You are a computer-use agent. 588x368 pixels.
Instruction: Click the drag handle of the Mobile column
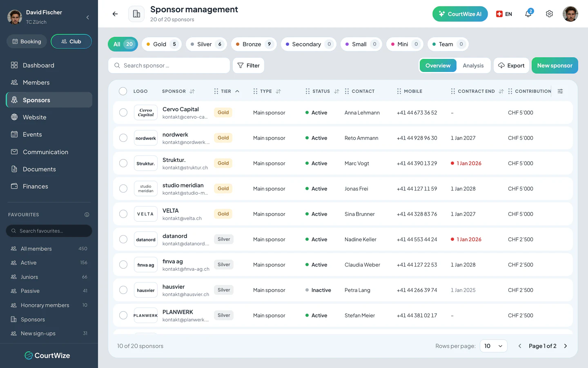pos(399,91)
